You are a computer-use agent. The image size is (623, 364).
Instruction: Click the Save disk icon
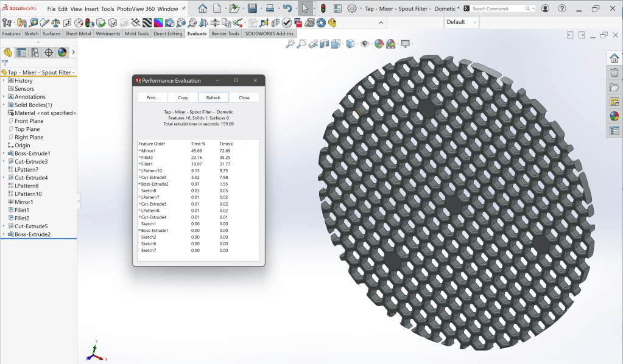tap(252, 9)
